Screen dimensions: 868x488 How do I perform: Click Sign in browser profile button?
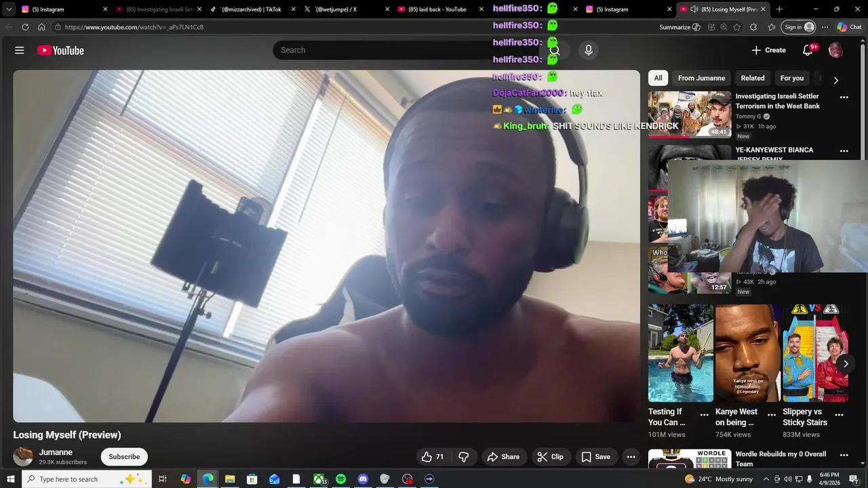[799, 27]
